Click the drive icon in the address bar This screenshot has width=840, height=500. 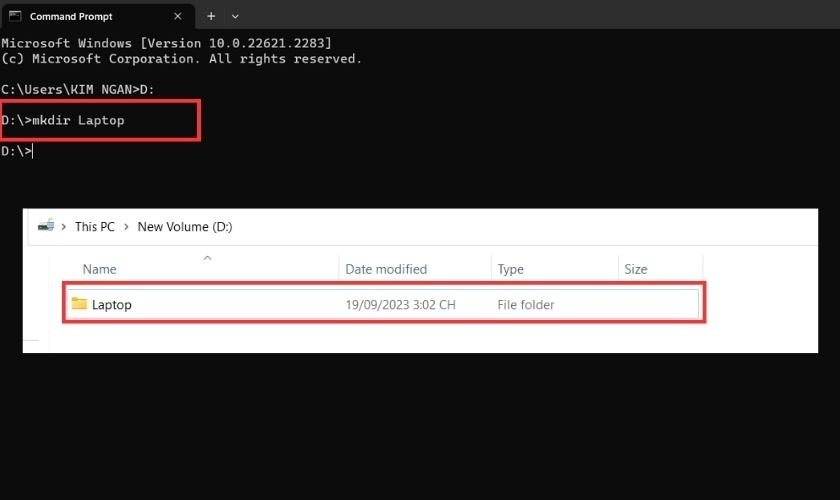tap(45, 227)
